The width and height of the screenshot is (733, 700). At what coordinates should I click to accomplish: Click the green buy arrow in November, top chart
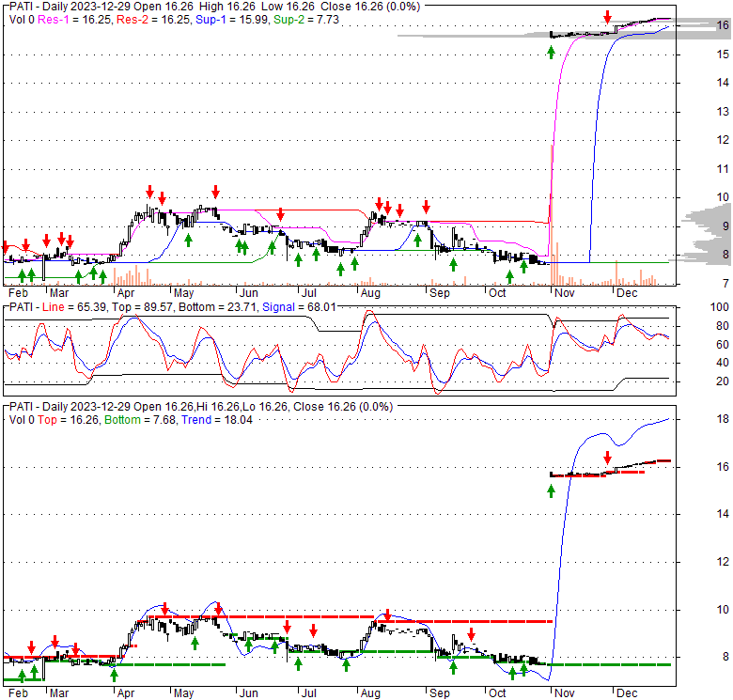(551, 53)
